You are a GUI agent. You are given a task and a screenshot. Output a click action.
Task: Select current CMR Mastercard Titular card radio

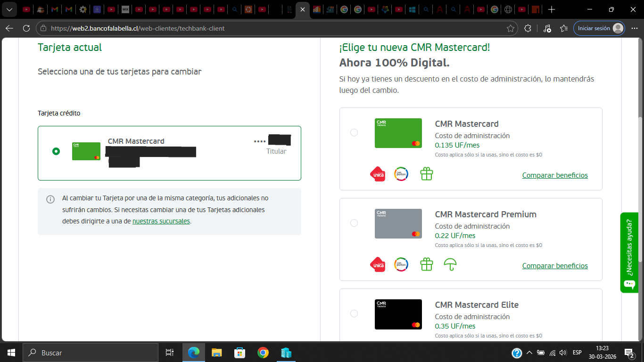(x=56, y=151)
